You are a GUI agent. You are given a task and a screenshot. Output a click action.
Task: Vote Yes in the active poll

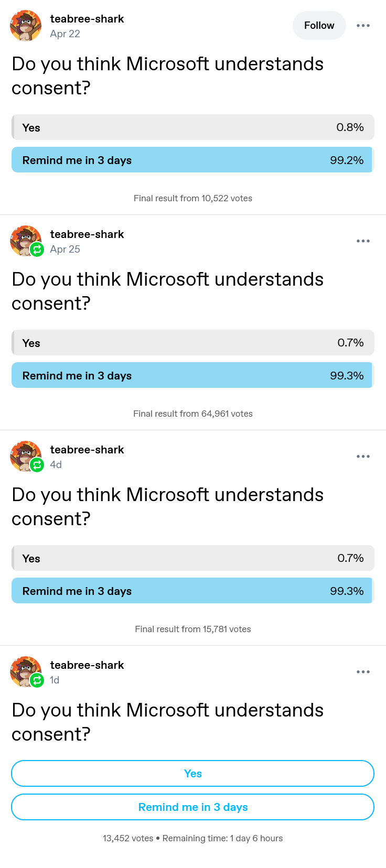tap(193, 773)
